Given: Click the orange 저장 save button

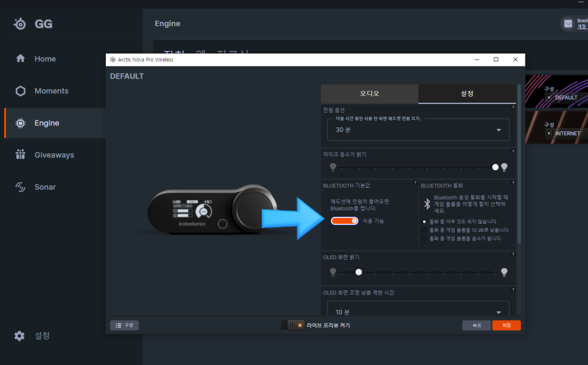Looking at the screenshot, I should 506,325.
